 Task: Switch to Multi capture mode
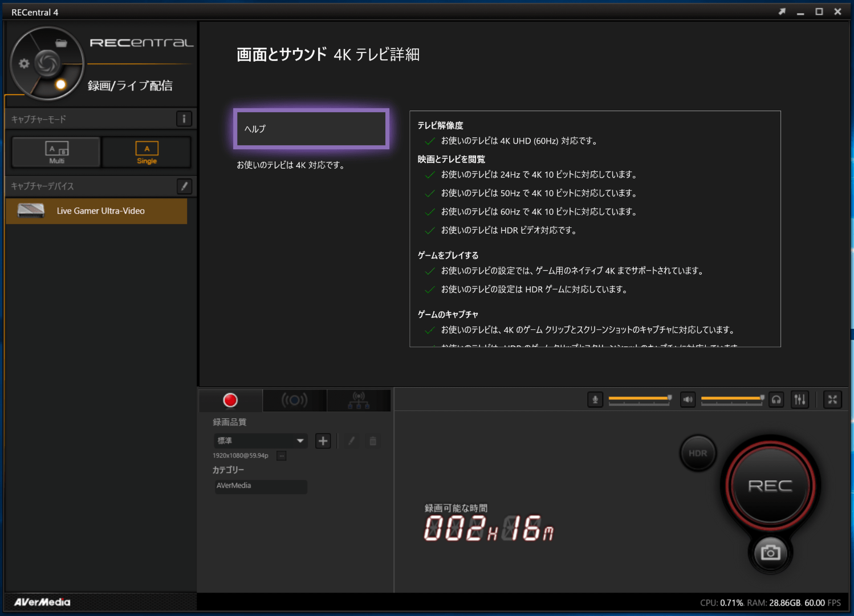[x=56, y=152]
